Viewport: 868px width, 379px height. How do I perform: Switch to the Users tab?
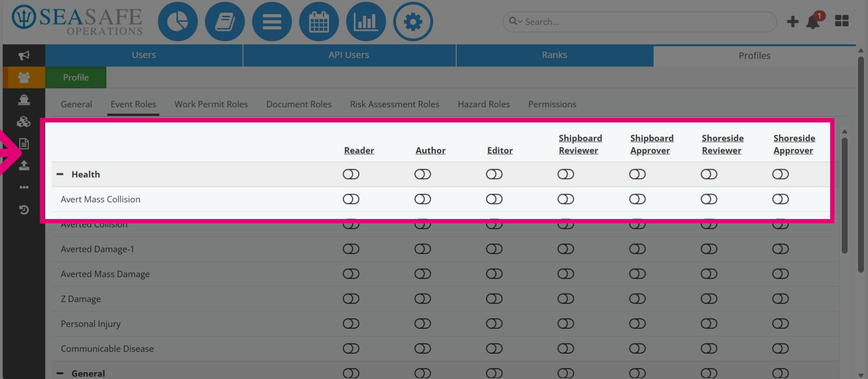click(144, 55)
